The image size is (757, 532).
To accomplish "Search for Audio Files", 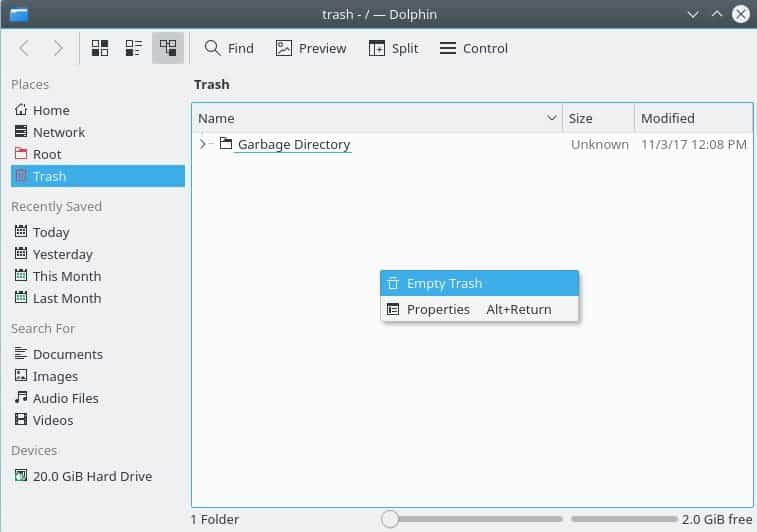I will click(x=98, y=398).
